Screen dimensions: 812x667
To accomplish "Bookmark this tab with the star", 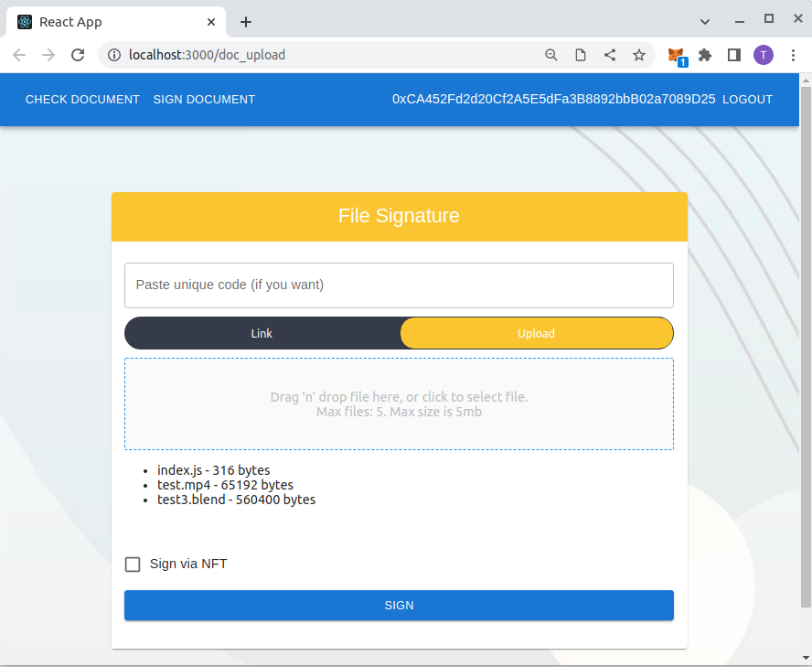I will 639,55.
